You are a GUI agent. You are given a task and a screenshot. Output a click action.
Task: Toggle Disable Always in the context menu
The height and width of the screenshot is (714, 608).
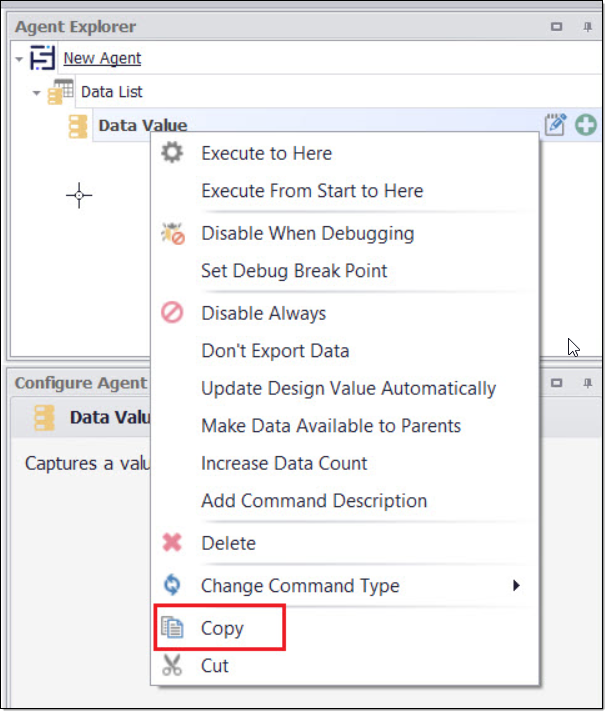(263, 313)
